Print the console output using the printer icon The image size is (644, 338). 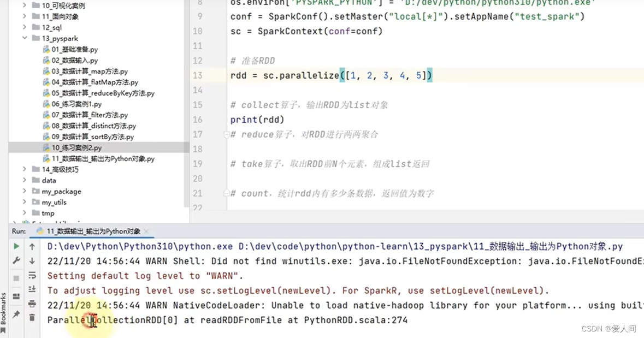32,304
